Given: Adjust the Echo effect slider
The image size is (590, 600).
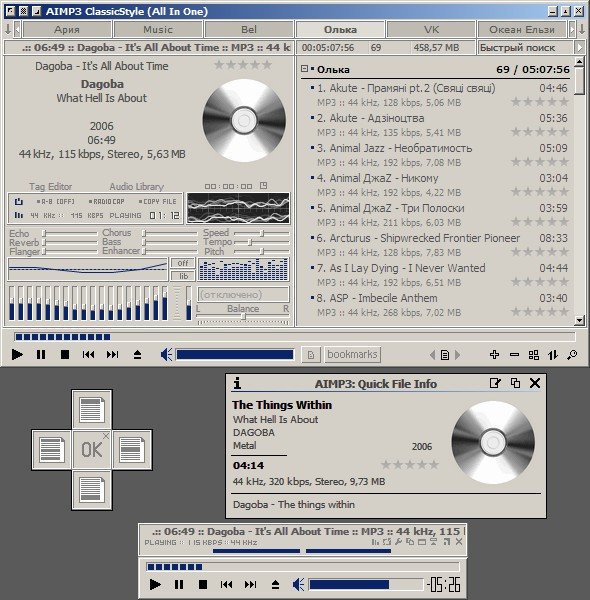Looking at the screenshot, I should [x=70, y=233].
